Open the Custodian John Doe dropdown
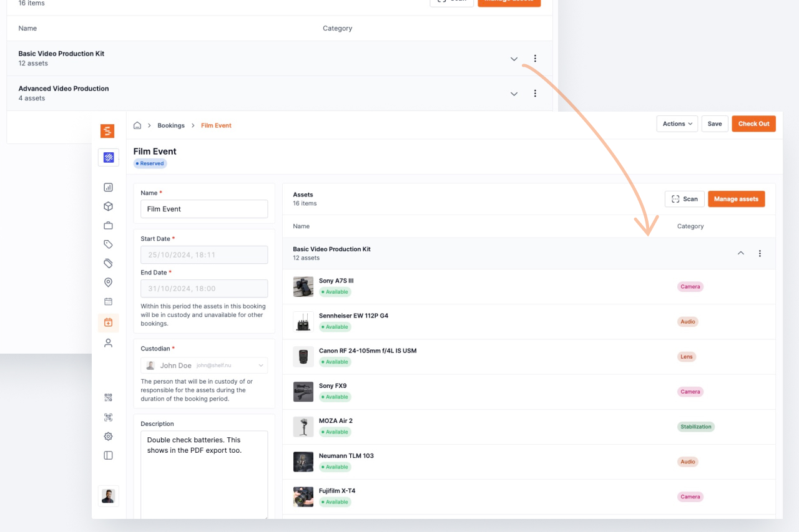Screen dimensions: 799x532 coord(204,365)
